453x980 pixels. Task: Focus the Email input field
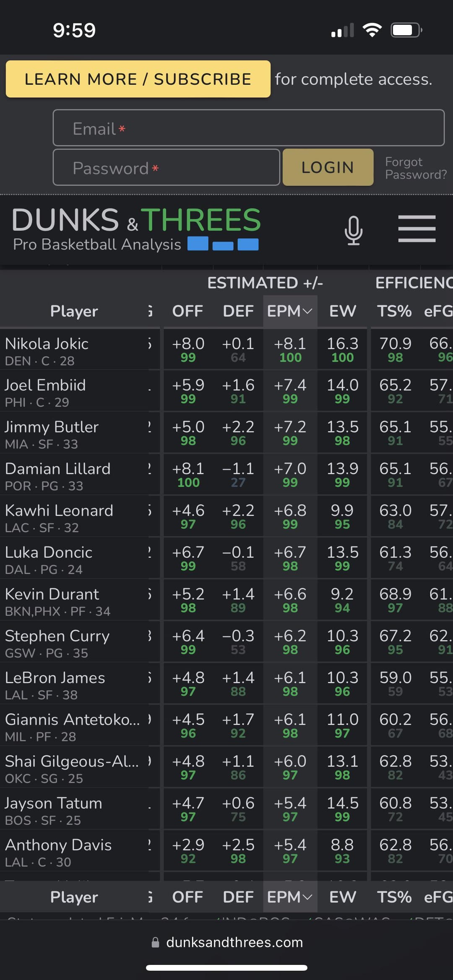click(248, 128)
